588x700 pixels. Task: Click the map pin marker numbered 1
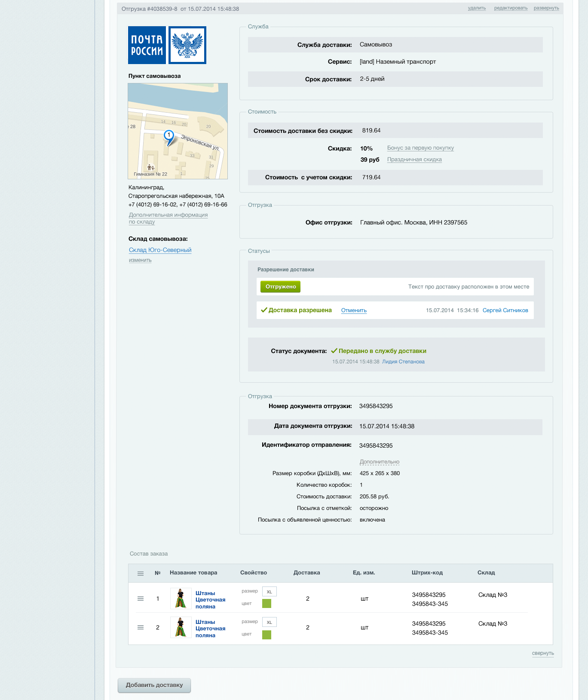[x=169, y=138]
